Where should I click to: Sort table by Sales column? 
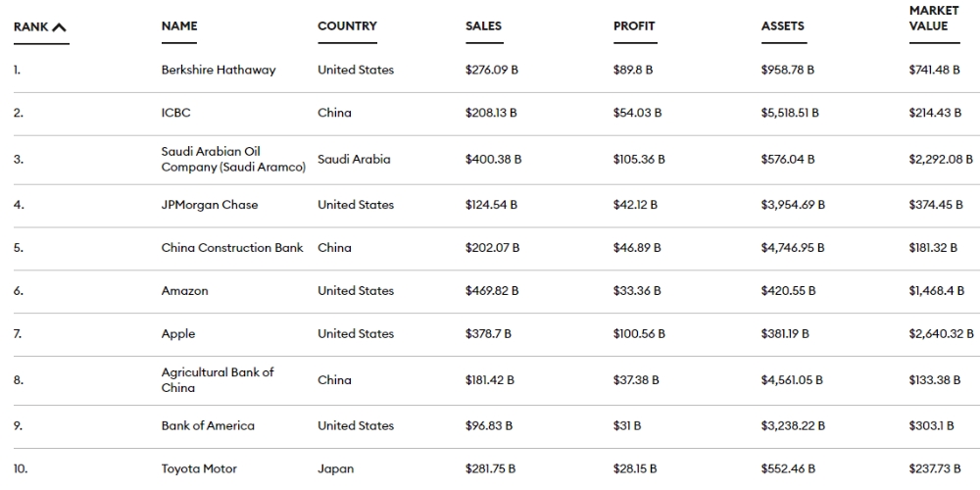[x=484, y=26]
